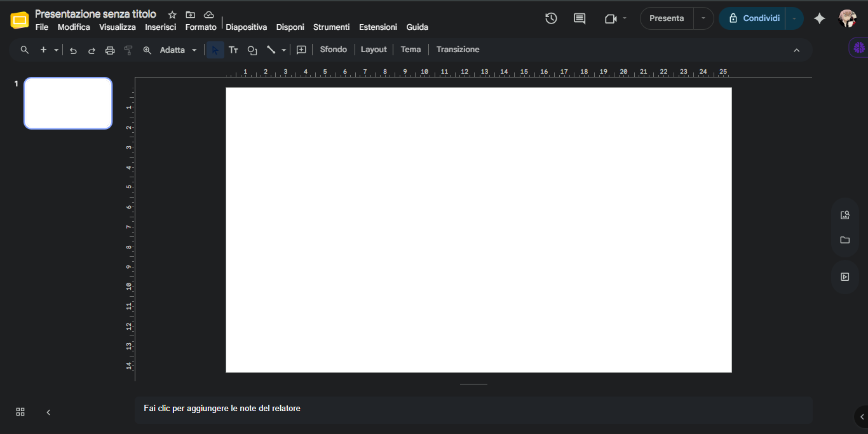
Task: Redo the last action
Action: 92,50
